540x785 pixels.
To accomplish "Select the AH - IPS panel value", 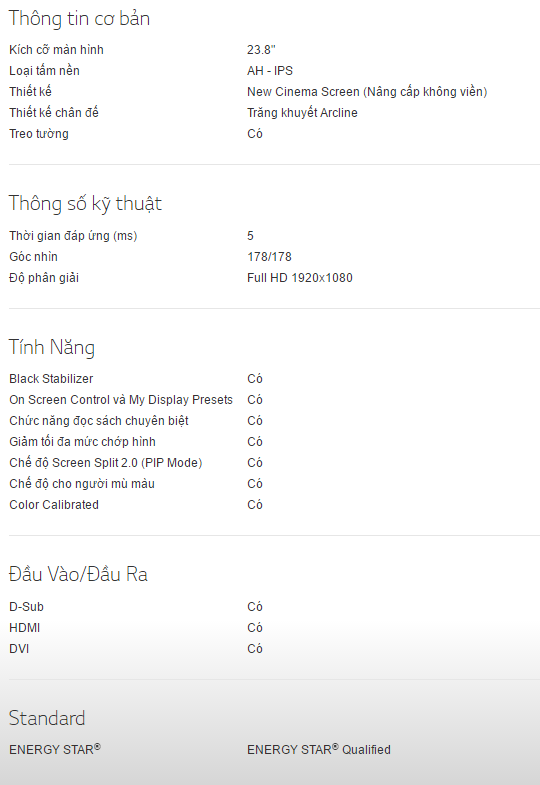I will pos(270,71).
